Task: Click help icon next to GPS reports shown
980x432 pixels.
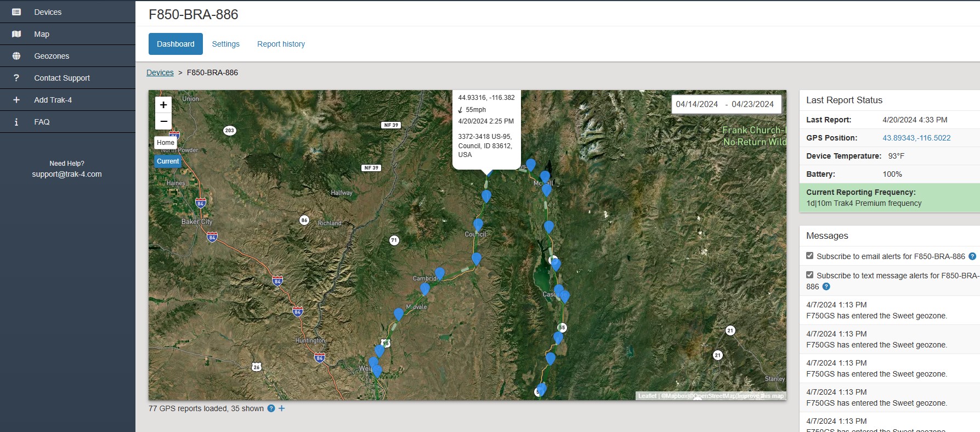Action: [x=271, y=408]
